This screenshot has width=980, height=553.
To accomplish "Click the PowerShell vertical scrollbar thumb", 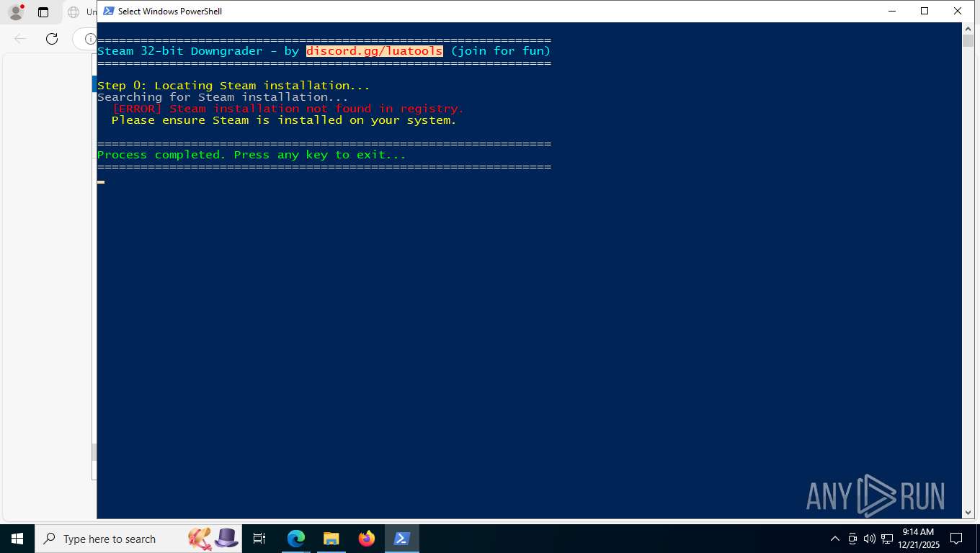I will pos(968,40).
